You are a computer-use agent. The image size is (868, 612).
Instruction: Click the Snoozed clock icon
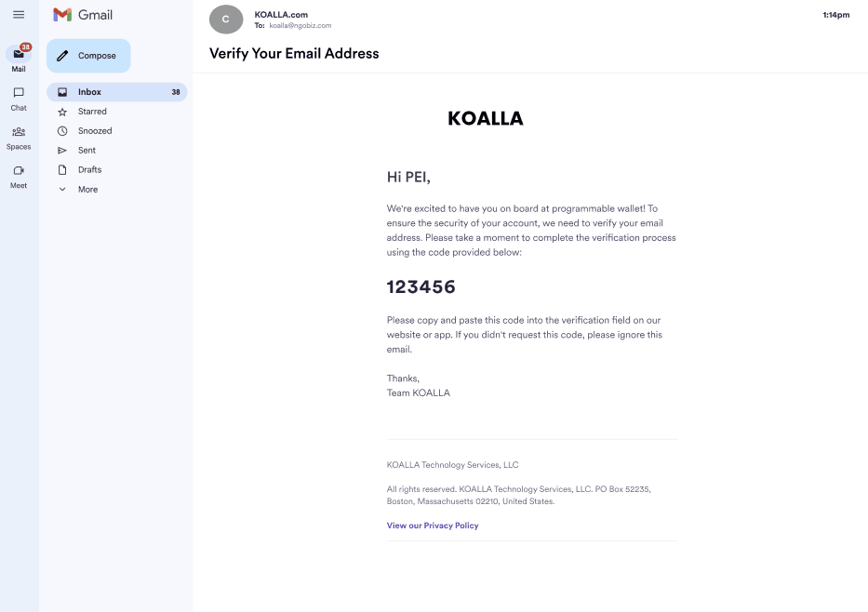click(62, 131)
